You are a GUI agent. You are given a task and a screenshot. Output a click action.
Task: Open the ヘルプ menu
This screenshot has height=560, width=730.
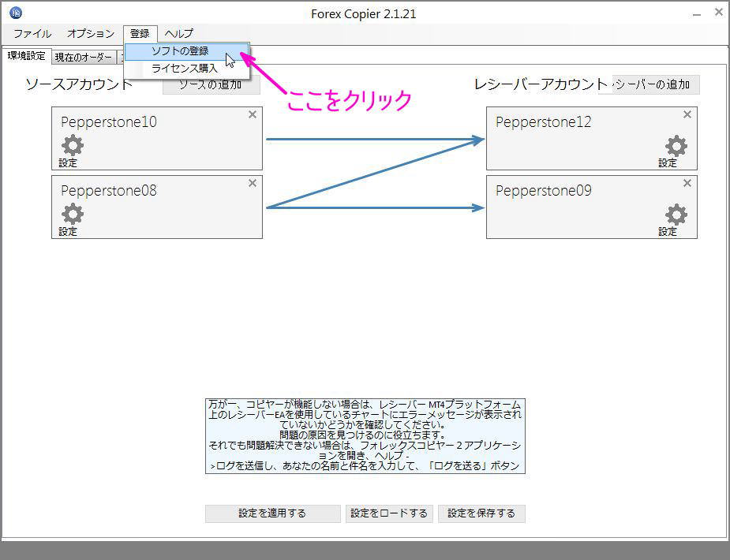[x=178, y=34]
